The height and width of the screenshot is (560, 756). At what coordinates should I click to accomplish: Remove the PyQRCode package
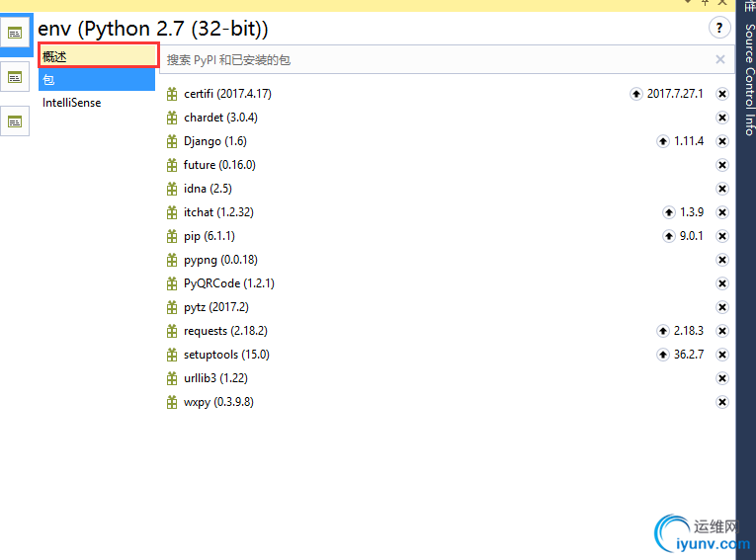click(x=721, y=283)
